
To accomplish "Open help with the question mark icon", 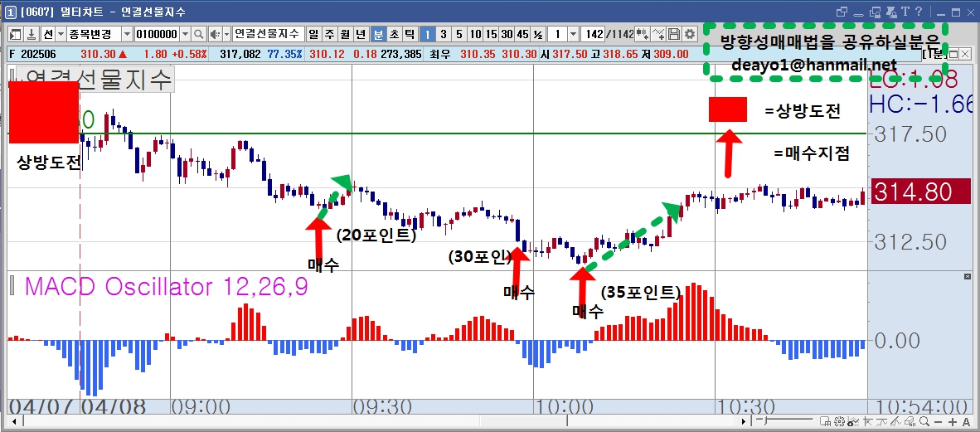I will click(x=919, y=12).
